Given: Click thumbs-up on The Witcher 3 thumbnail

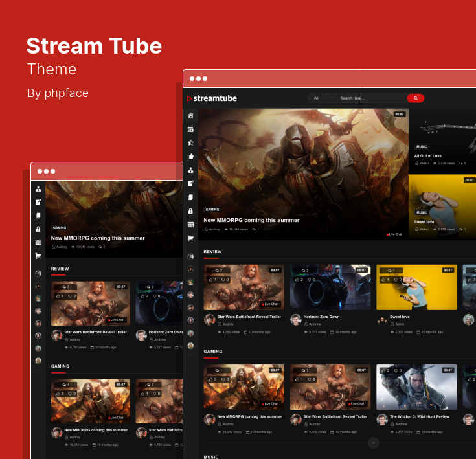Looking at the screenshot, I should [383, 371].
